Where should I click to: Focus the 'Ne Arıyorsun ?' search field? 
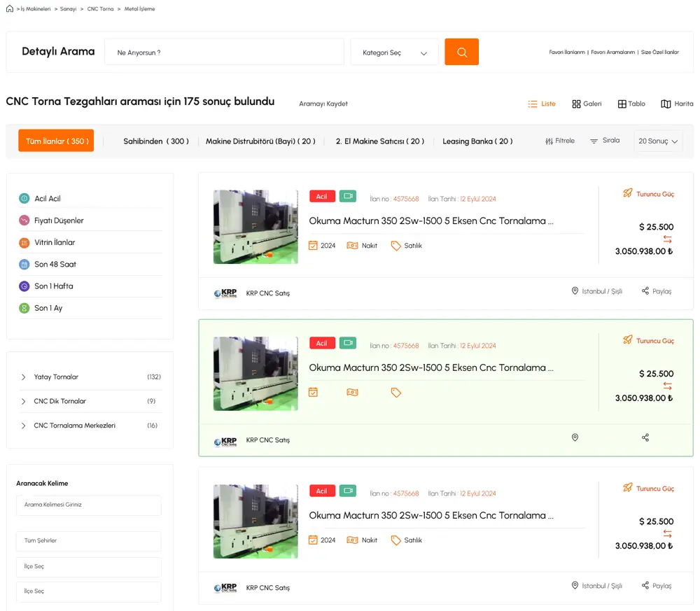click(224, 52)
